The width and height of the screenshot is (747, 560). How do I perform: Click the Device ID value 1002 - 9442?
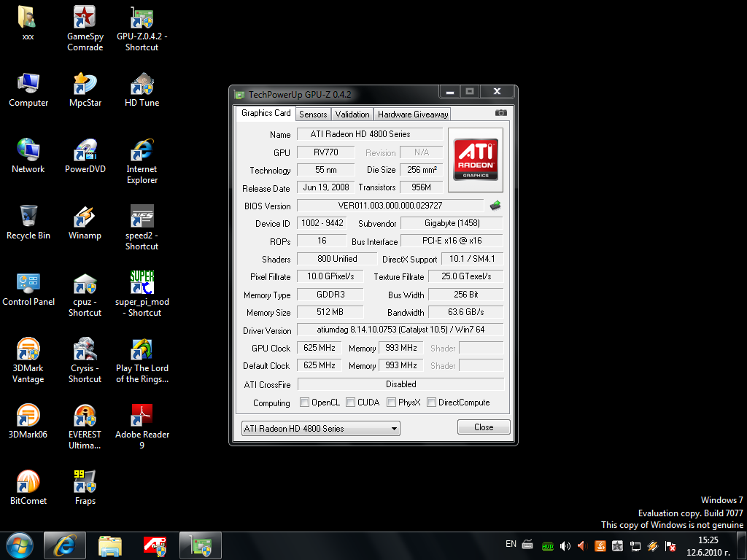pyautogui.click(x=322, y=223)
